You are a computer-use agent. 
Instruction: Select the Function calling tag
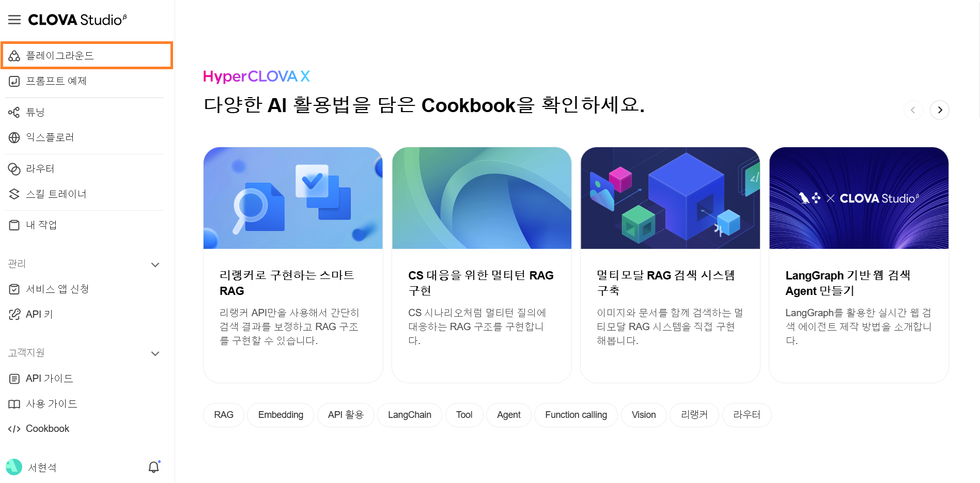click(x=576, y=415)
